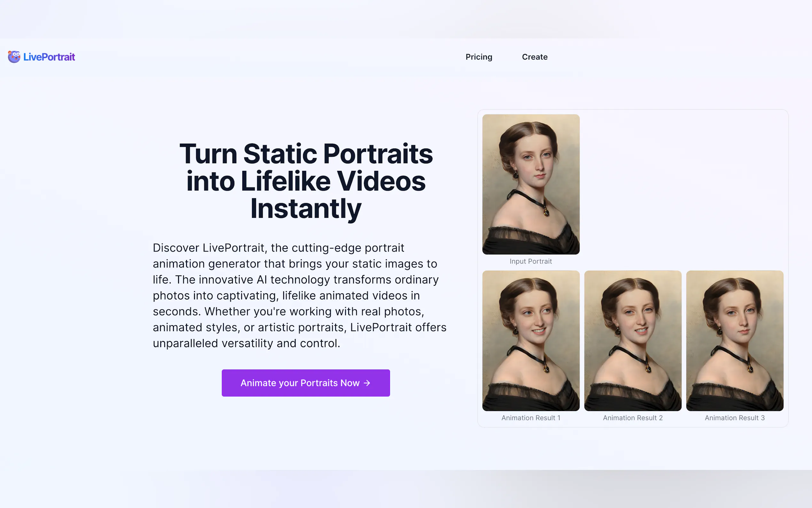Click description line unparalleled versatility and control
The width and height of the screenshot is (812, 508).
246,343
